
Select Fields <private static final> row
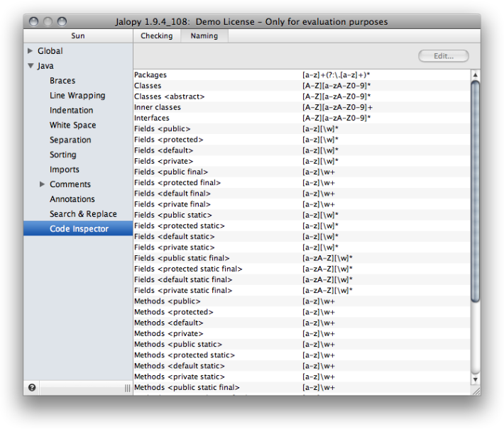pyautogui.click(x=302, y=291)
